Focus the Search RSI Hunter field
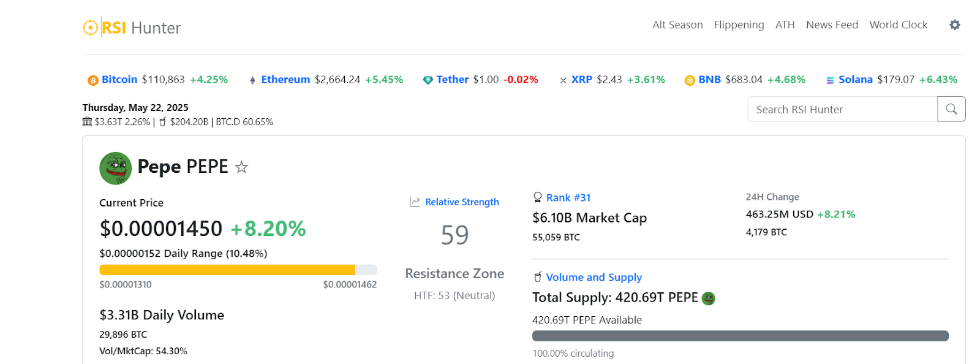Viewport: 980px width, 364px height. (x=842, y=109)
